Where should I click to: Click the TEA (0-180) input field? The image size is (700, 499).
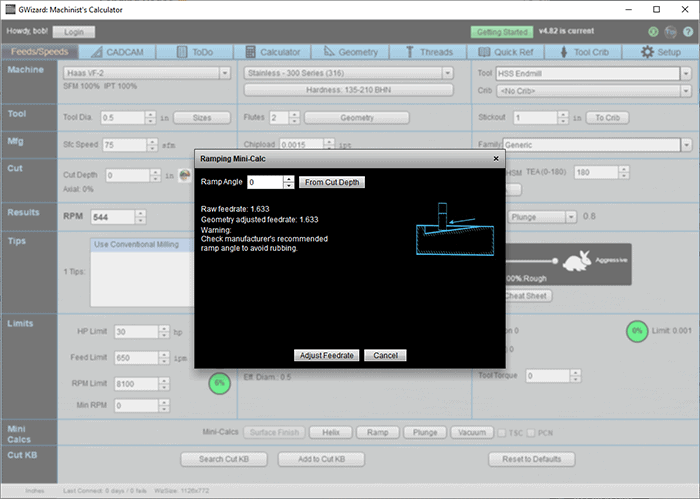coord(596,172)
